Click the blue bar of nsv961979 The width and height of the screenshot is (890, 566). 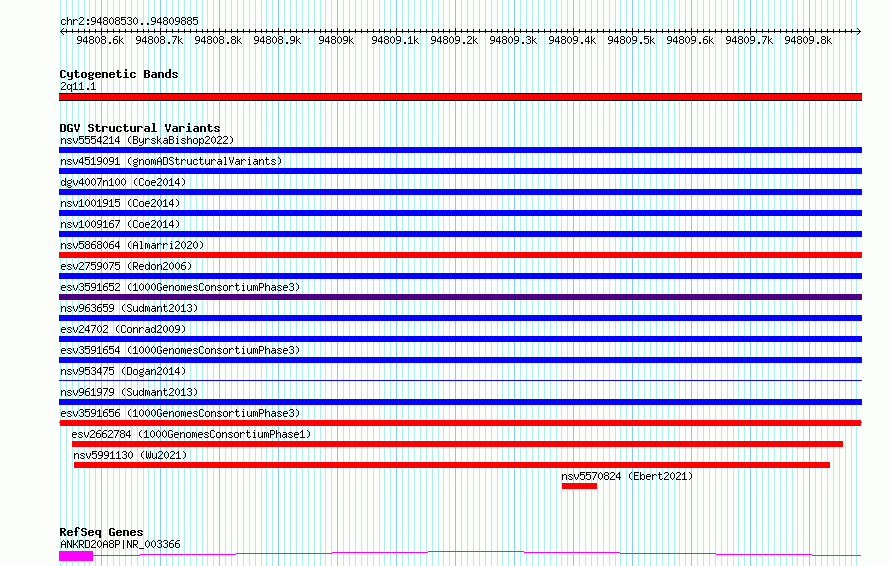pos(460,402)
